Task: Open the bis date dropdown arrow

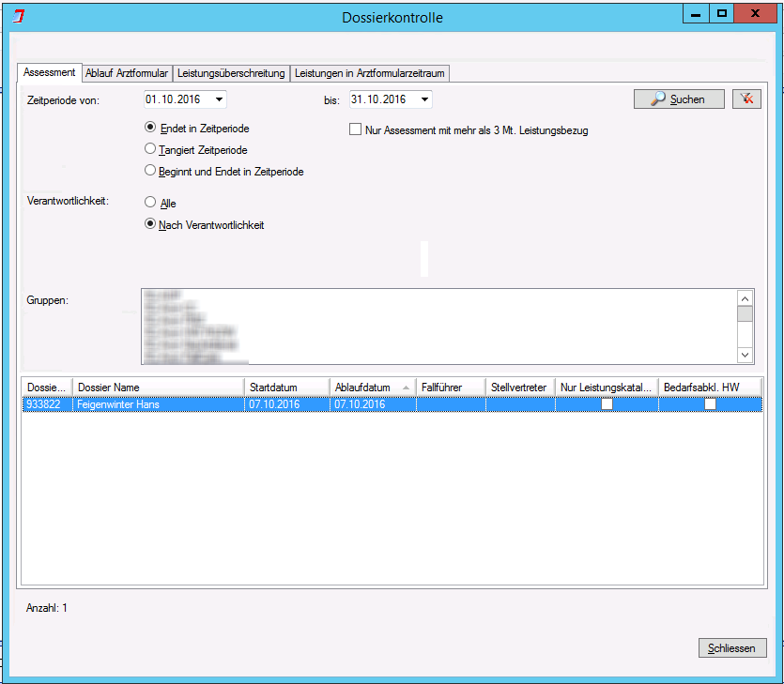Action: 424,99
